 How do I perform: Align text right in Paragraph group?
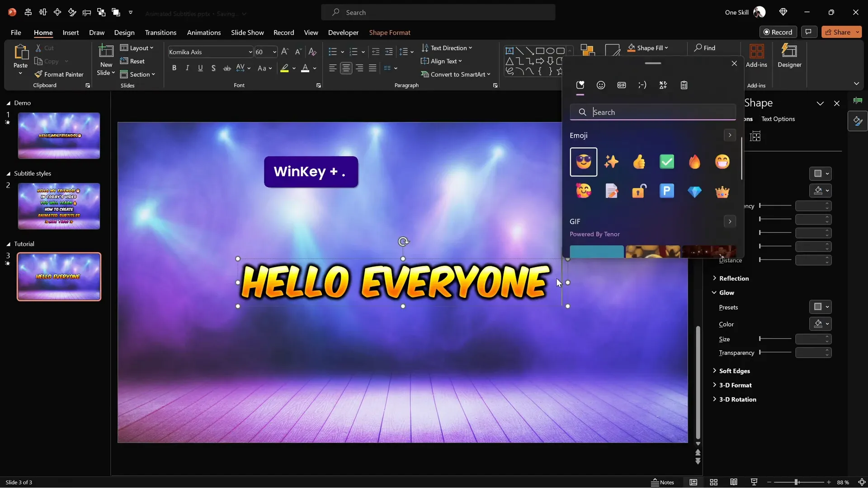[x=359, y=68]
